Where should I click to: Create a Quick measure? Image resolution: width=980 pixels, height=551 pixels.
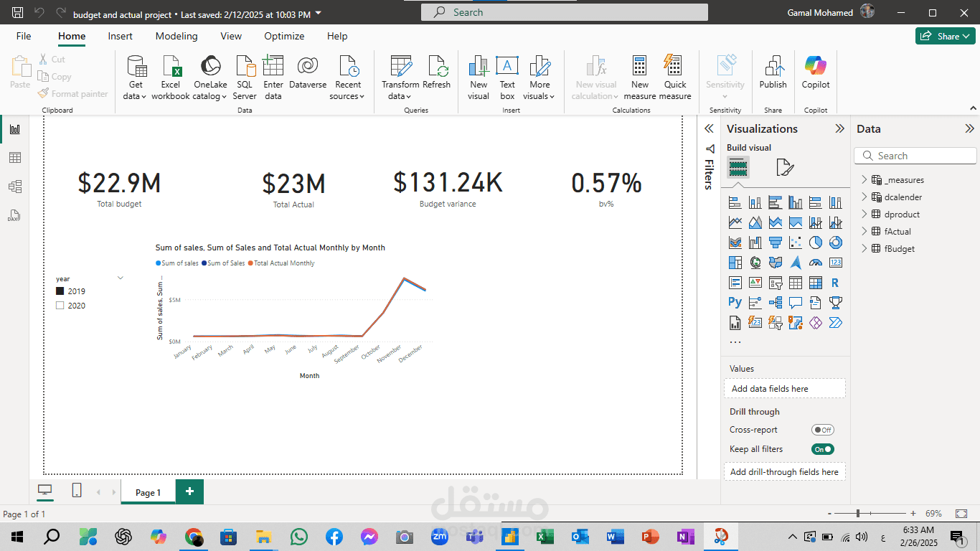click(675, 77)
